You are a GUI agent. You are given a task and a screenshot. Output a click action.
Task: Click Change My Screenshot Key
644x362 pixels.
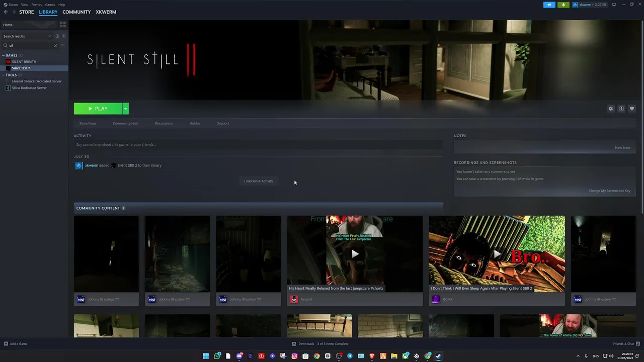(609, 191)
